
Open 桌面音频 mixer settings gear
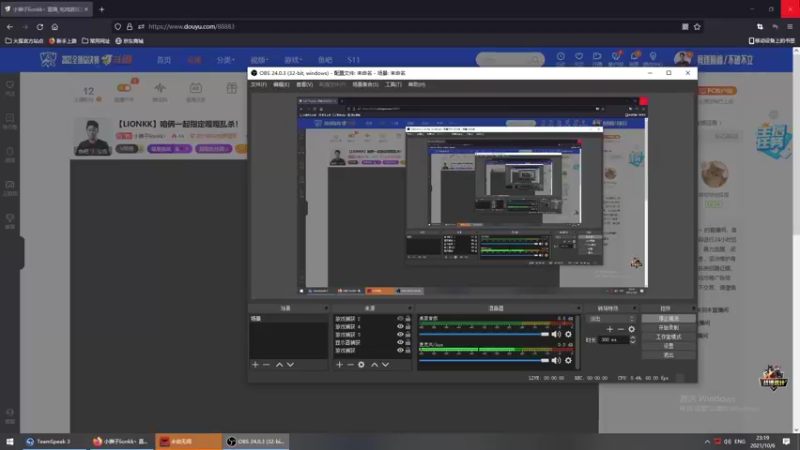click(568, 334)
